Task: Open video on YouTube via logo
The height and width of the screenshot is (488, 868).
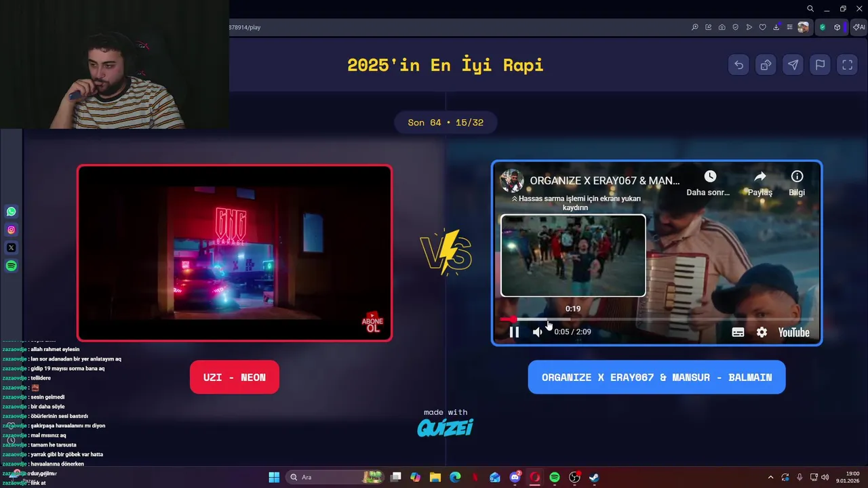Action: pos(793,332)
